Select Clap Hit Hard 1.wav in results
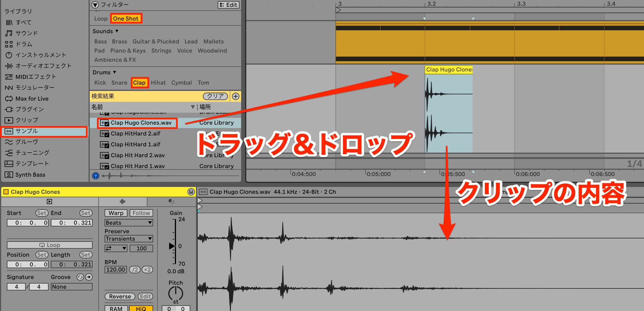 (x=138, y=166)
